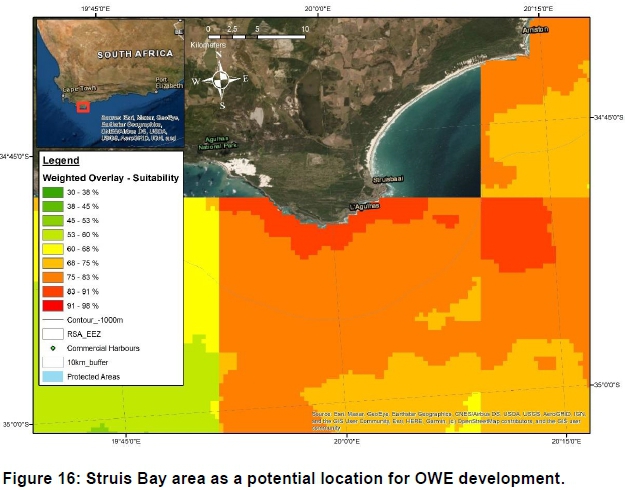Click the Arniston label on the map

pos(536,30)
